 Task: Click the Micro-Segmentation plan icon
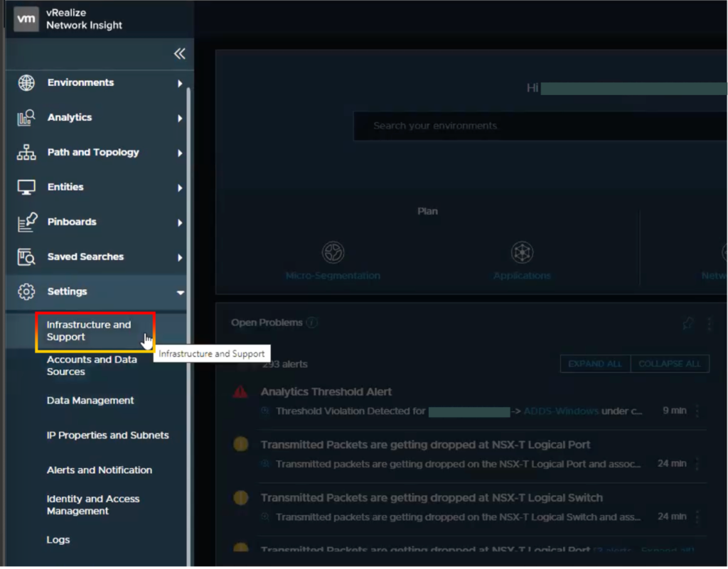tap(333, 253)
